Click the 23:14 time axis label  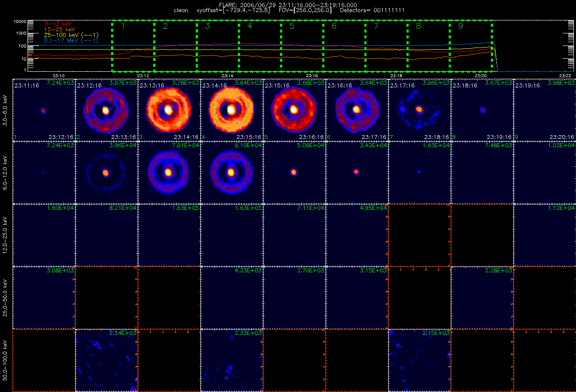(227, 76)
